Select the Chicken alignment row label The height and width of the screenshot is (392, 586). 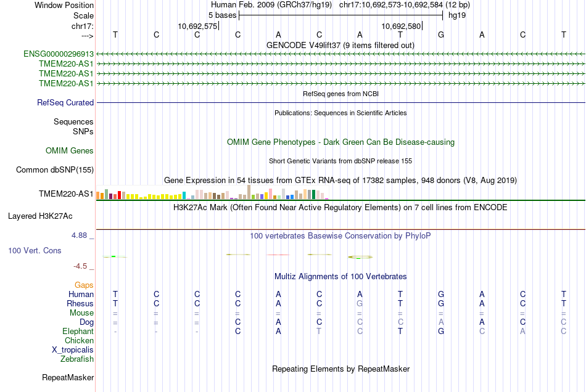[79, 340]
